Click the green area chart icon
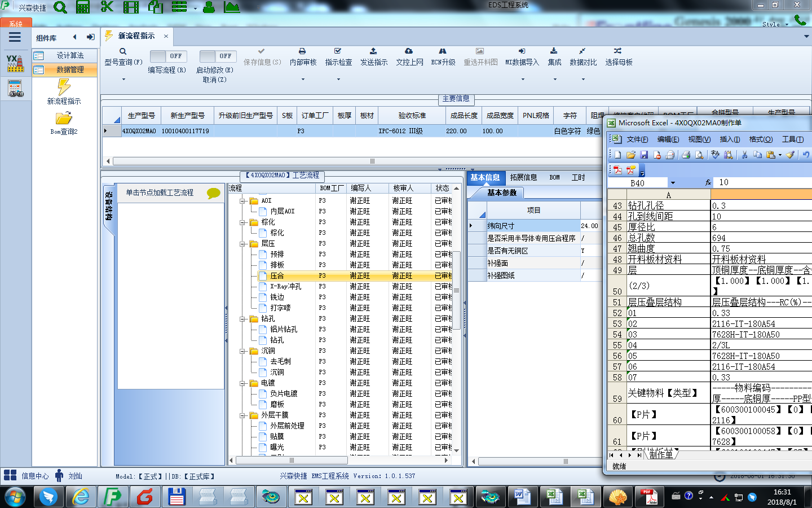 [232, 7]
